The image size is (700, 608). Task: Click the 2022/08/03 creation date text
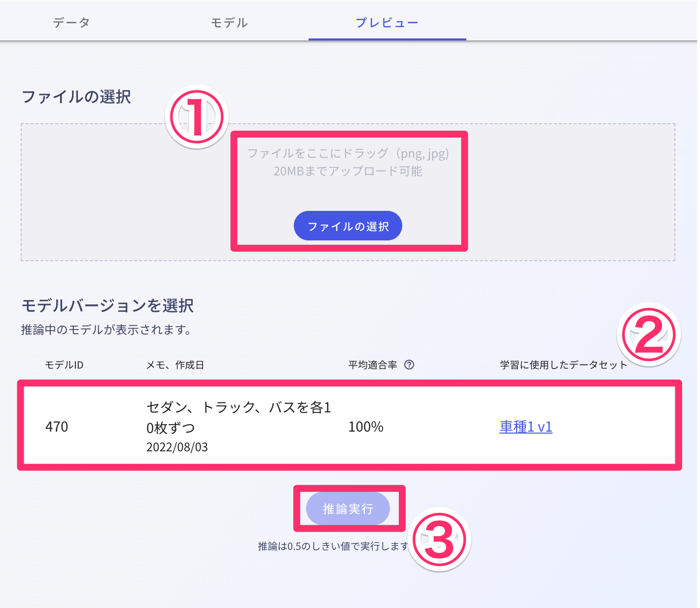coord(177,447)
